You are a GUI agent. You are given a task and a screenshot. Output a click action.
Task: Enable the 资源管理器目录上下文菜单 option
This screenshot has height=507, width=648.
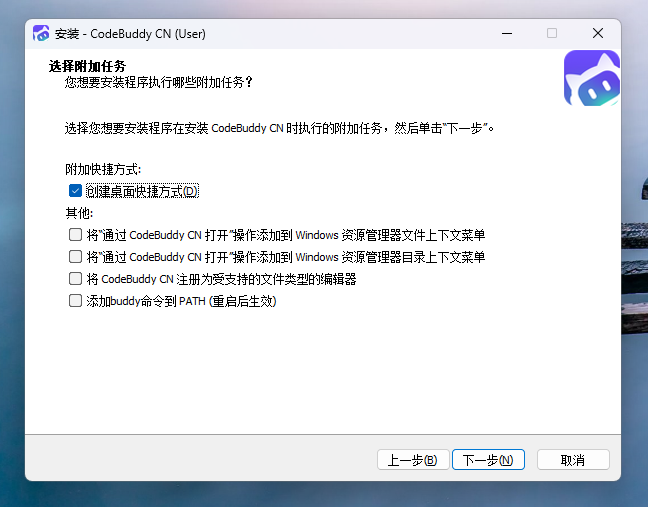75,257
